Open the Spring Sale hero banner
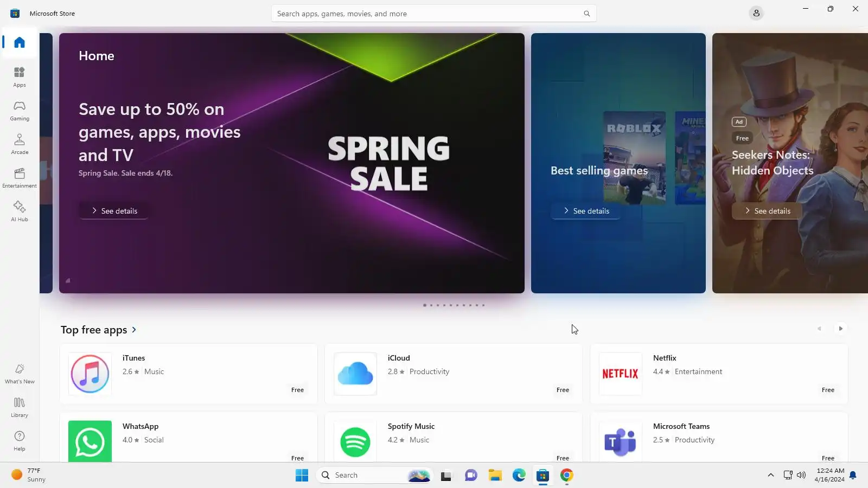868x488 pixels. point(292,163)
